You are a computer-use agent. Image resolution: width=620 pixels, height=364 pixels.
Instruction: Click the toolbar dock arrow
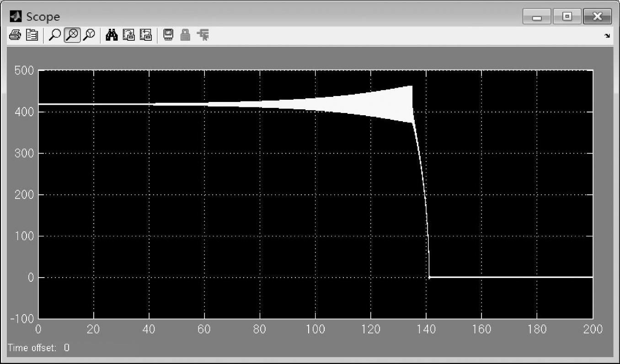click(x=607, y=36)
